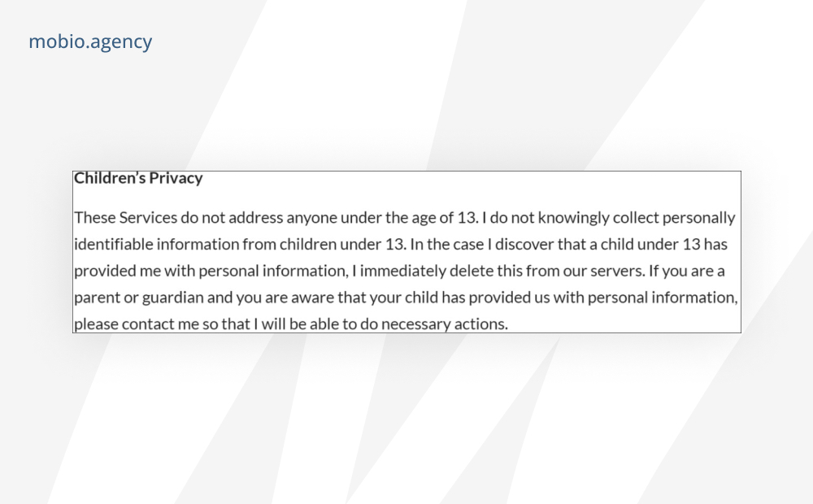Click 'If you are a' at line end
Image resolution: width=813 pixels, height=504 pixels.
[686, 271]
